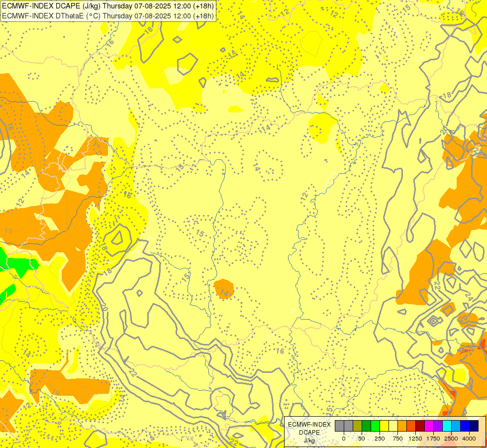The width and height of the screenshot is (487, 448).
Task: Click the legend tick value '1250'
Action: coord(415,439)
